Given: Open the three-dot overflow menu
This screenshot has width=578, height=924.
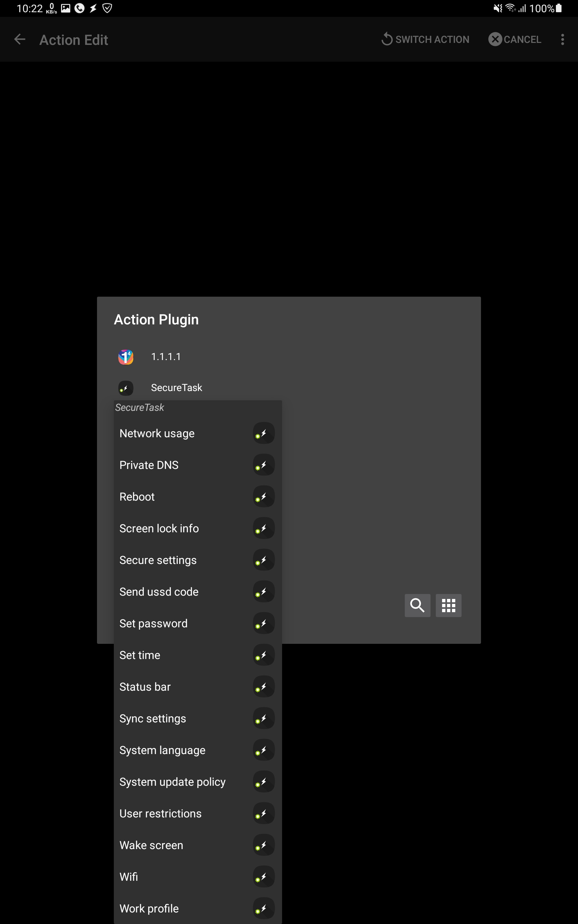Looking at the screenshot, I should click(x=562, y=39).
